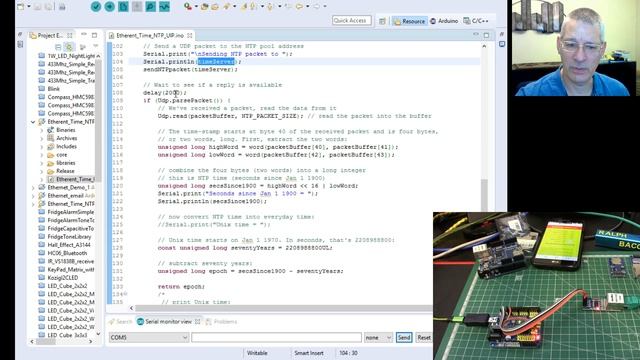Switch to the Arduino perspective
640x360 pixels.
(444, 21)
